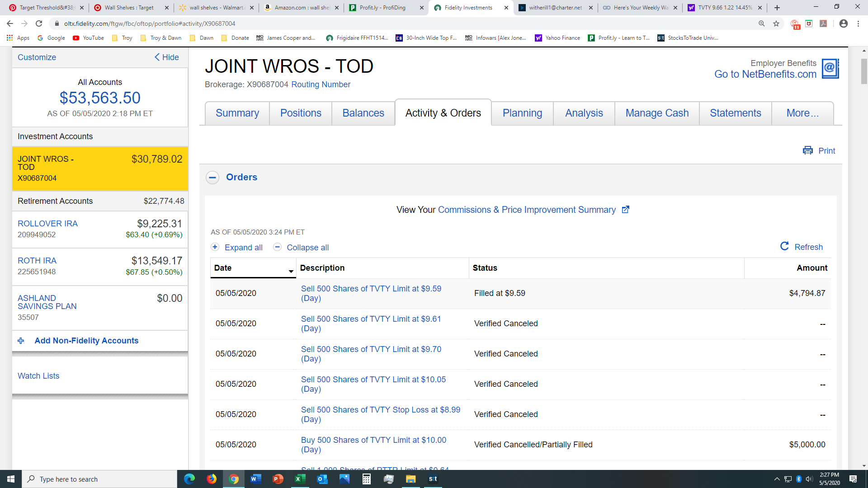Open the Calculator taskbar icon
The image size is (868, 488).
coord(367,479)
